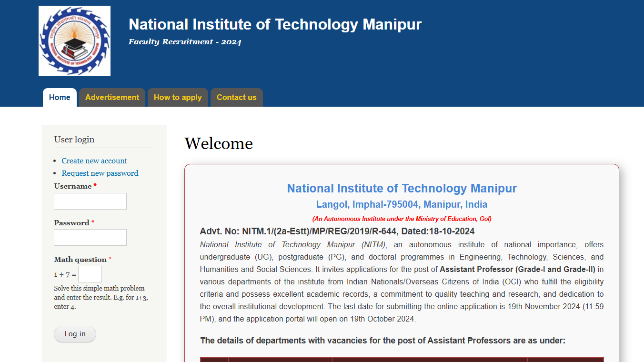Image resolution: width=644 pixels, height=362 pixels.
Task: Click the blue National Institute of Technology Manipur heading
Action: (x=402, y=189)
